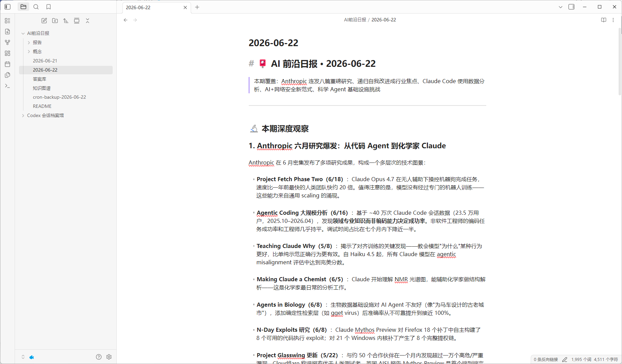The width and height of the screenshot is (622, 364).
Task: Switch to reading view
Action: (604, 20)
